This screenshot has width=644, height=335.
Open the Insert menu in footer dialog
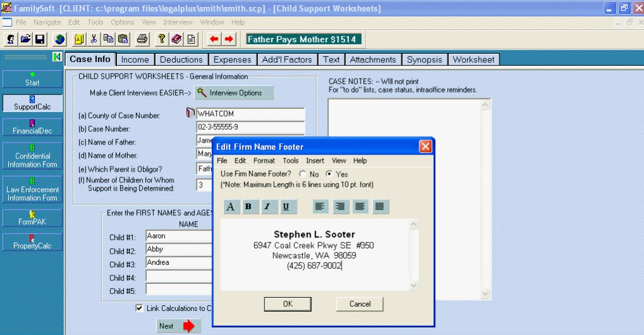click(x=315, y=161)
